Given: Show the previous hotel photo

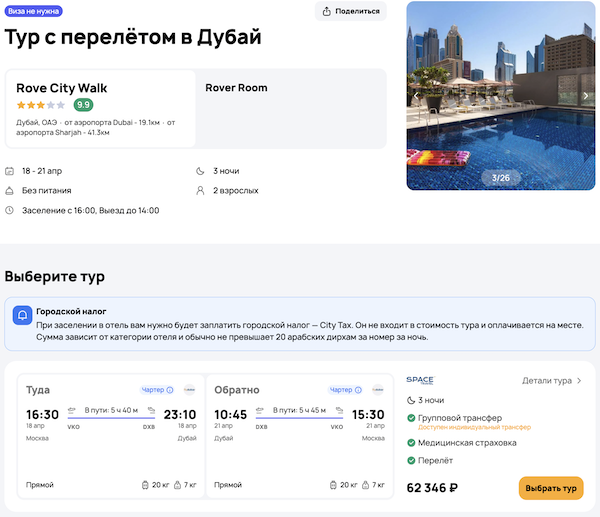Looking at the screenshot, I should point(417,96).
